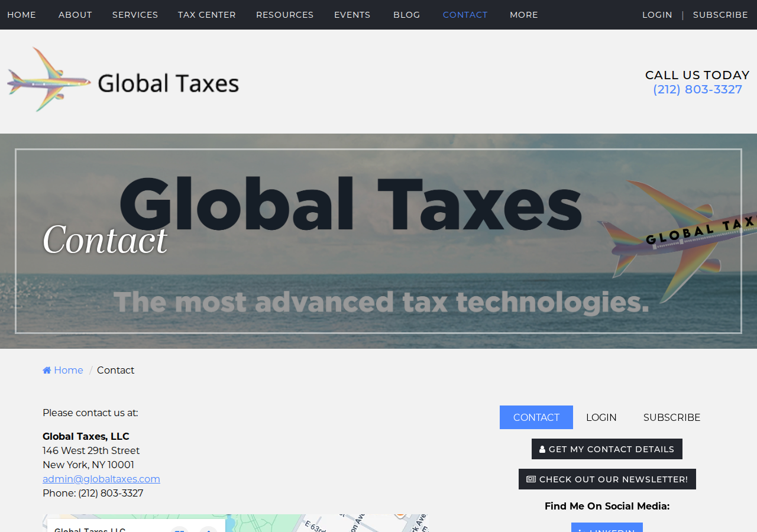Click the "CALL US TODAY" header text
The width and height of the screenshot is (757, 532).
(x=697, y=75)
